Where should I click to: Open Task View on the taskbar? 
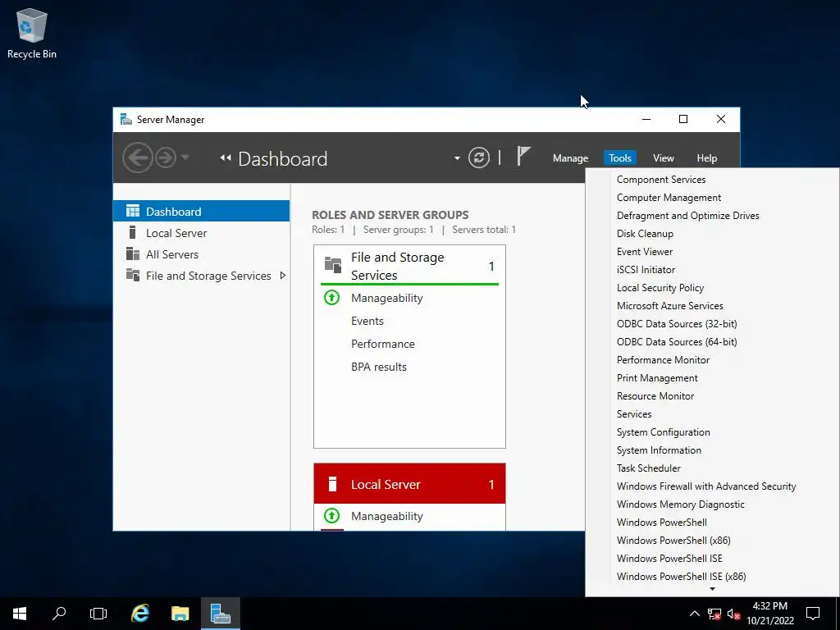tap(98, 614)
